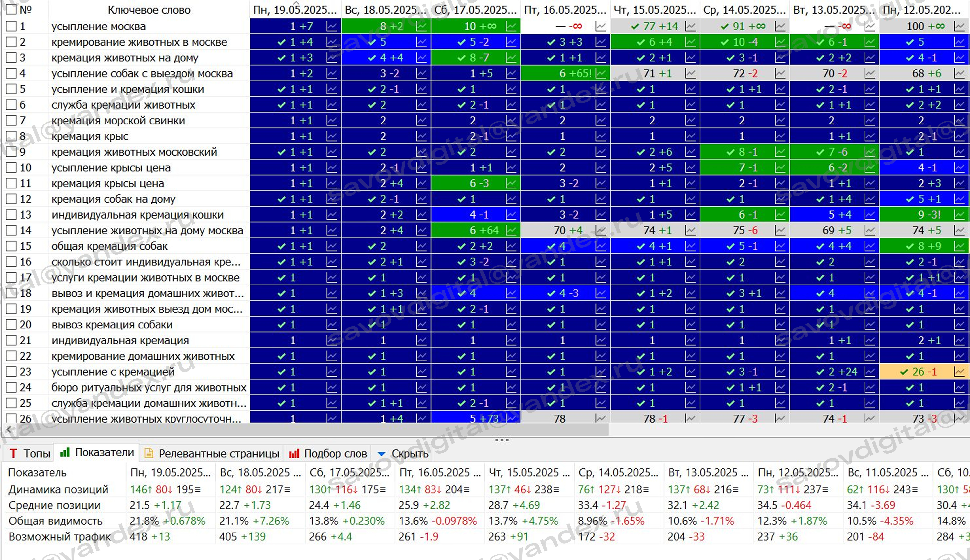Open chart icon for 'усыпление с кремацией' on 12.05
This screenshot has width=970, height=560.
click(x=960, y=372)
